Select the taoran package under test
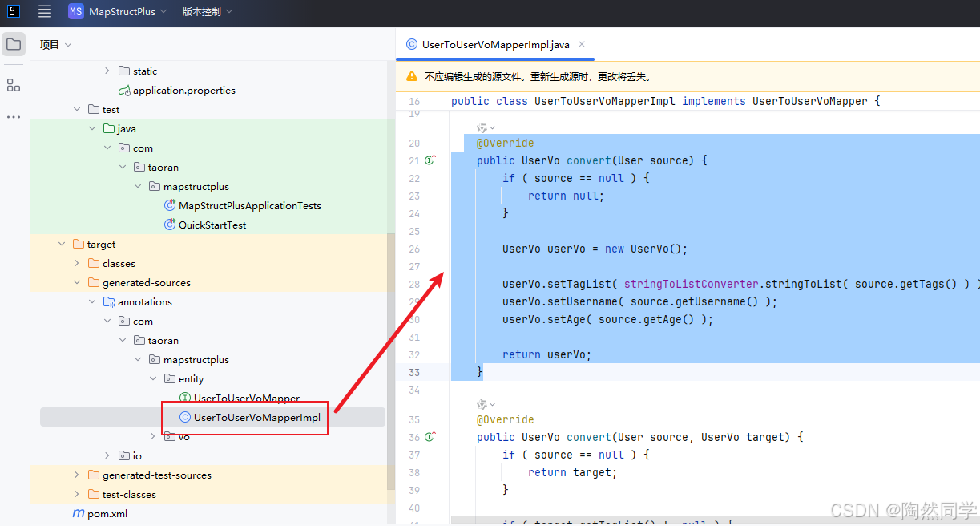 pos(163,168)
